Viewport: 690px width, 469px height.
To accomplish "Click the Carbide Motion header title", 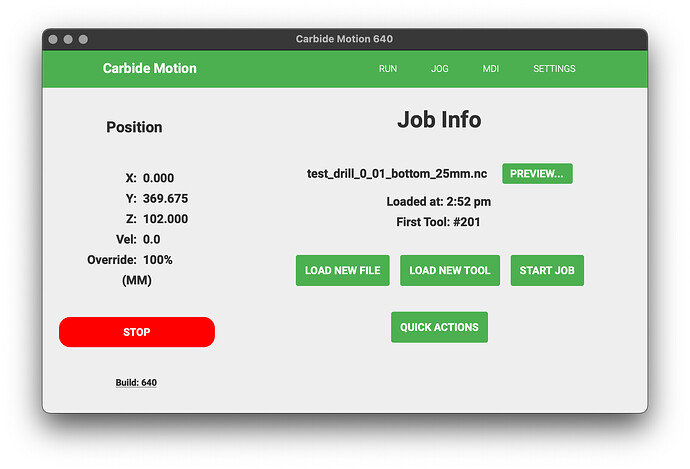I will (150, 68).
